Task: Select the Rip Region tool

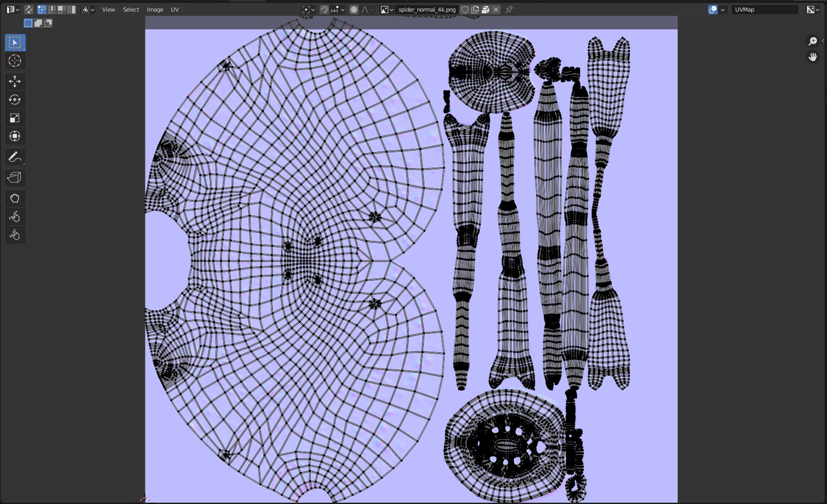Action: [x=15, y=177]
